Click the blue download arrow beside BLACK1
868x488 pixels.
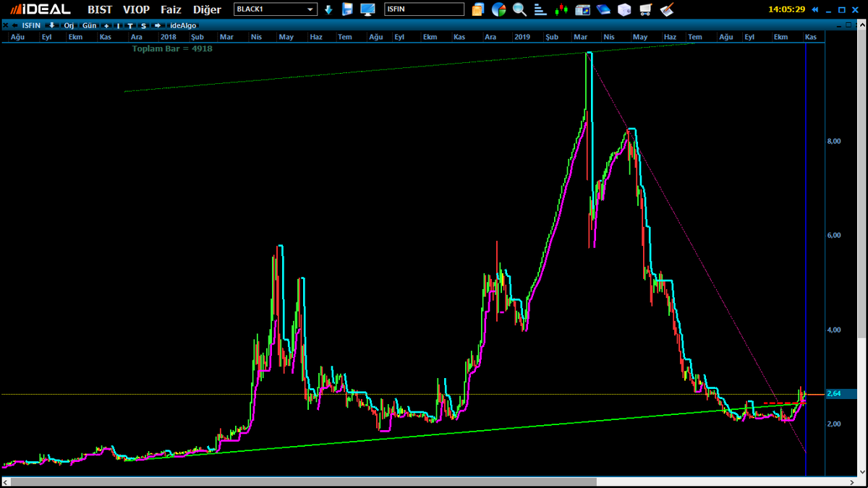328,9
